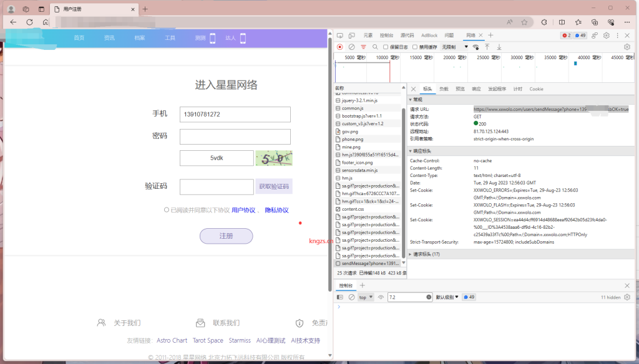Switch to 计时 timing tab
639x364 pixels.
(x=517, y=89)
